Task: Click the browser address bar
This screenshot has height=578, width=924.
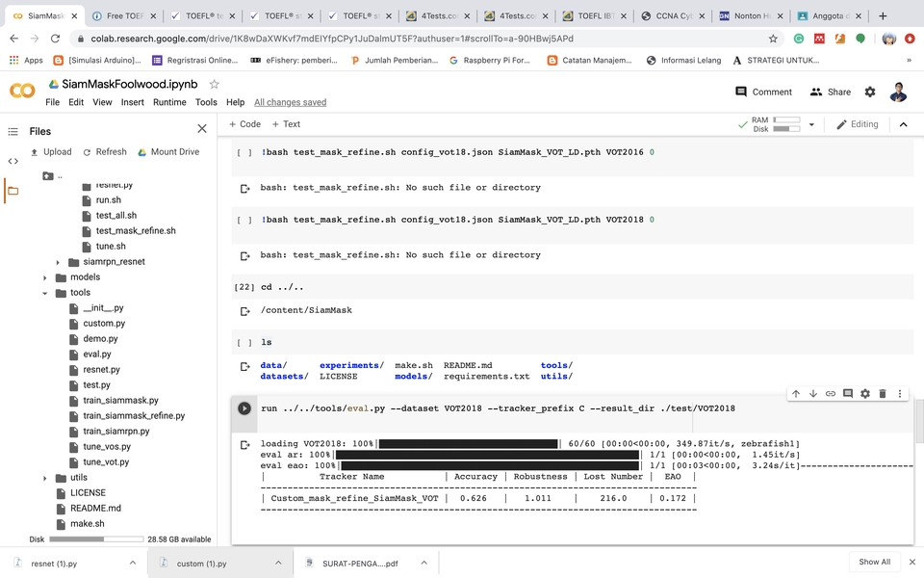Action: point(424,39)
